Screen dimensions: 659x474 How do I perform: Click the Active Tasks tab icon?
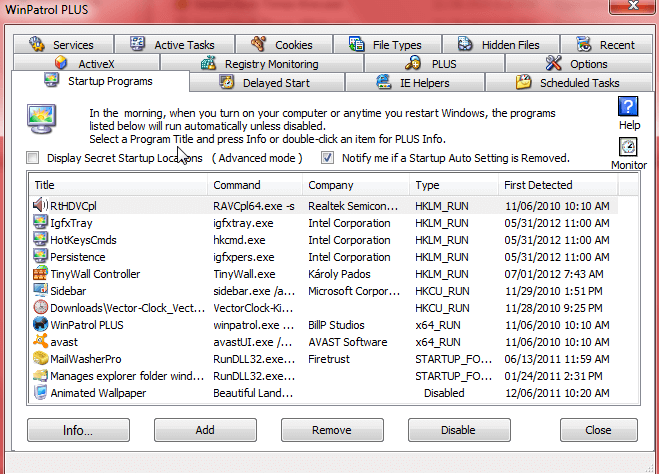137,44
